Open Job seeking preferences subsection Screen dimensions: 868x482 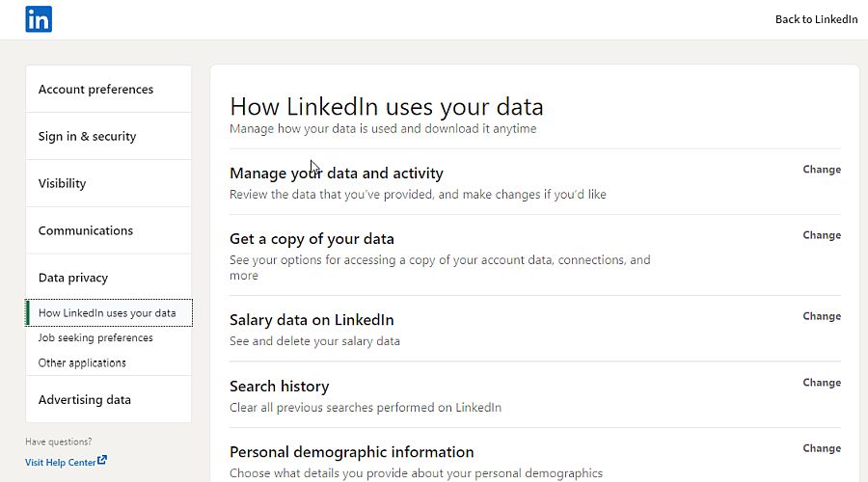tap(95, 338)
